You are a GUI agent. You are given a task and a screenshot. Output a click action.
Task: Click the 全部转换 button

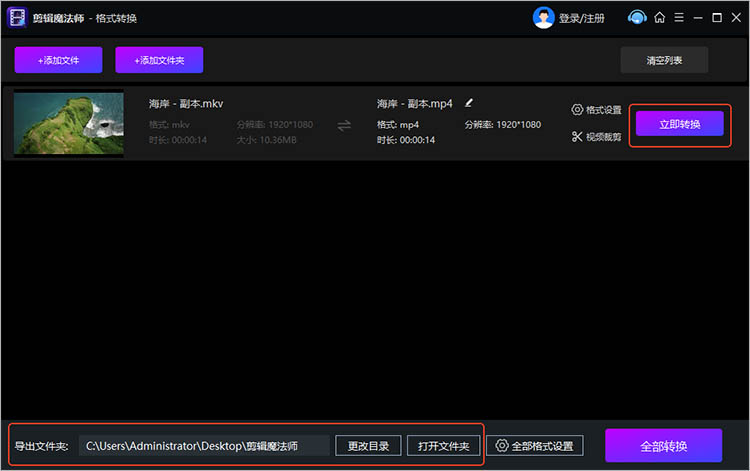[x=663, y=446]
